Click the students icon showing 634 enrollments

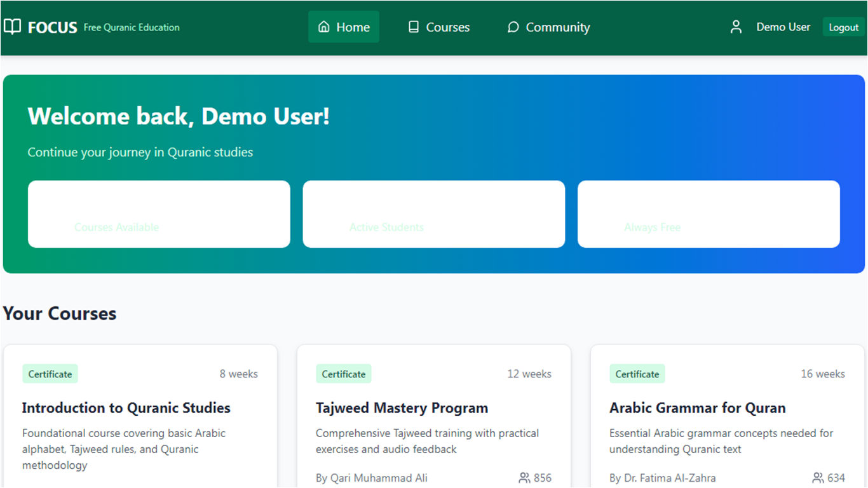click(x=818, y=477)
